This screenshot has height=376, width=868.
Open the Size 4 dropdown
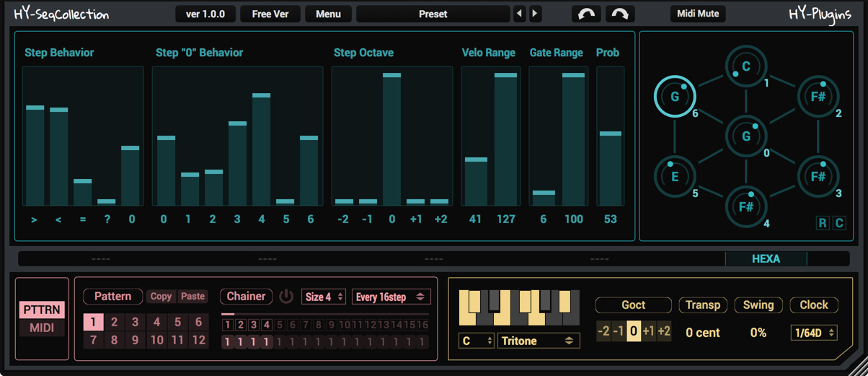click(x=324, y=297)
